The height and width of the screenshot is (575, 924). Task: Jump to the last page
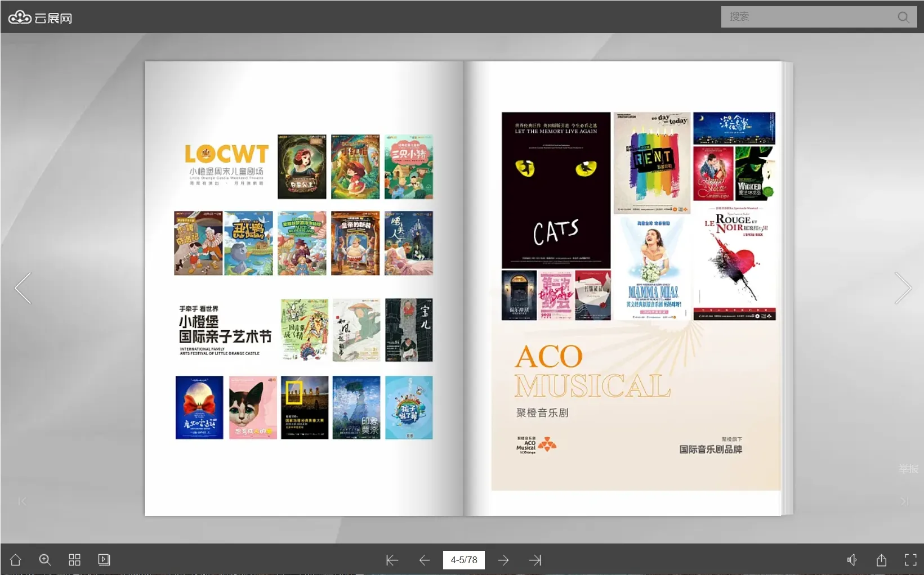(x=535, y=560)
